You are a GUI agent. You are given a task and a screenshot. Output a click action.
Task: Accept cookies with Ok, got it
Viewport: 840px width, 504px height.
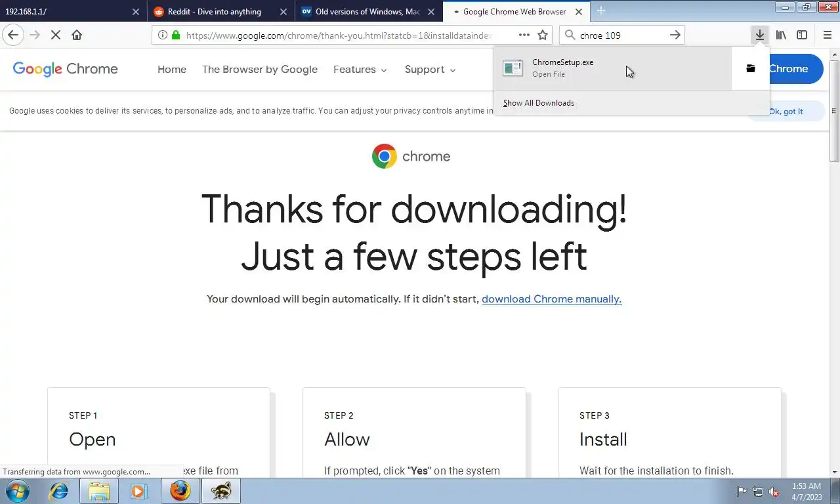coord(785,112)
